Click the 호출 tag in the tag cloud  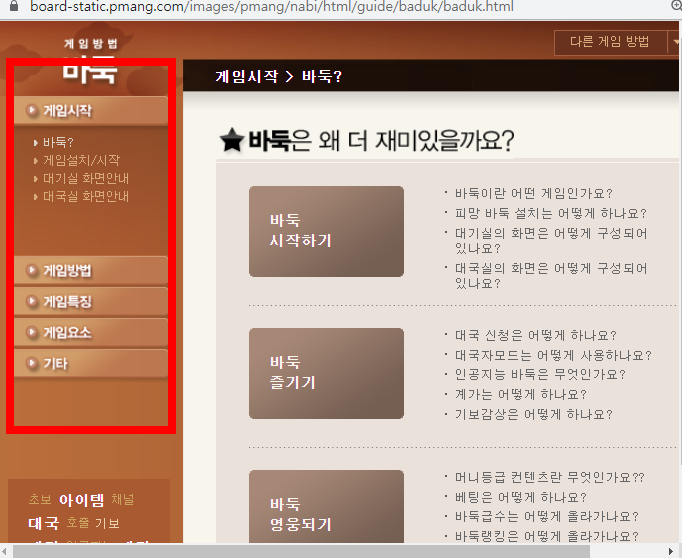pyautogui.click(x=78, y=522)
